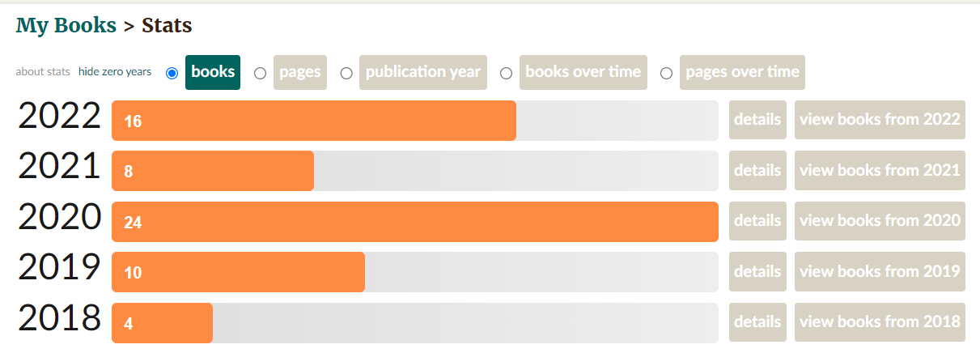The height and width of the screenshot is (353, 980).
Task: Select the pages over time radio button
Action: click(x=667, y=73)
